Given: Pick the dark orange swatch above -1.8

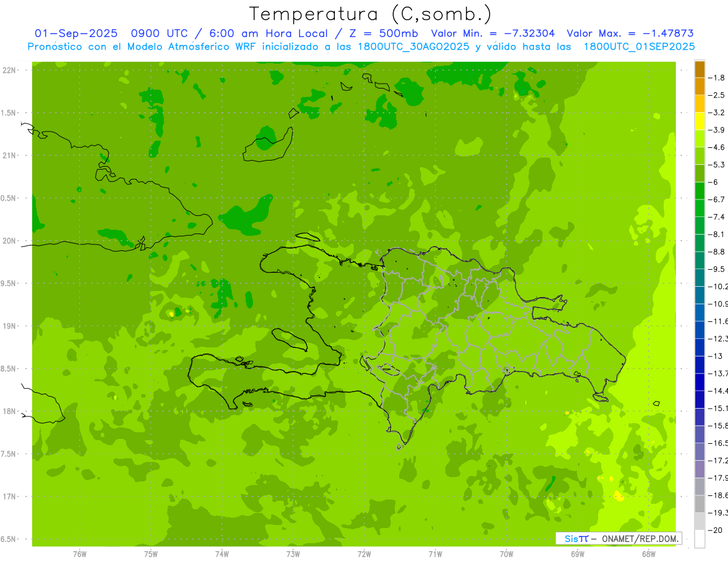Looking at the screenshot, I should pyautogui.click(x=699, y=69).
